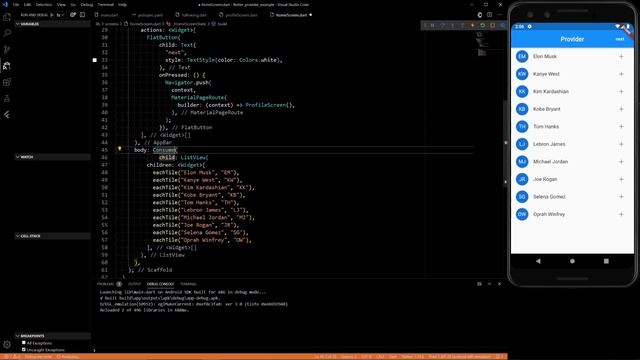
Task: Toggle the Uncaught Exceptions breakpoint checkbox
Action: (24, 349)
